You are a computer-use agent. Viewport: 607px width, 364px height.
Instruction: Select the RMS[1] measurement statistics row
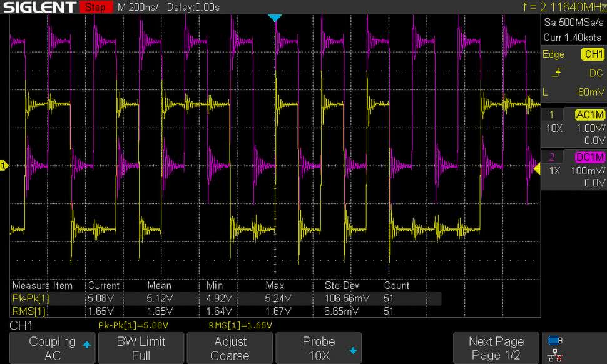(x=225, y=310)
